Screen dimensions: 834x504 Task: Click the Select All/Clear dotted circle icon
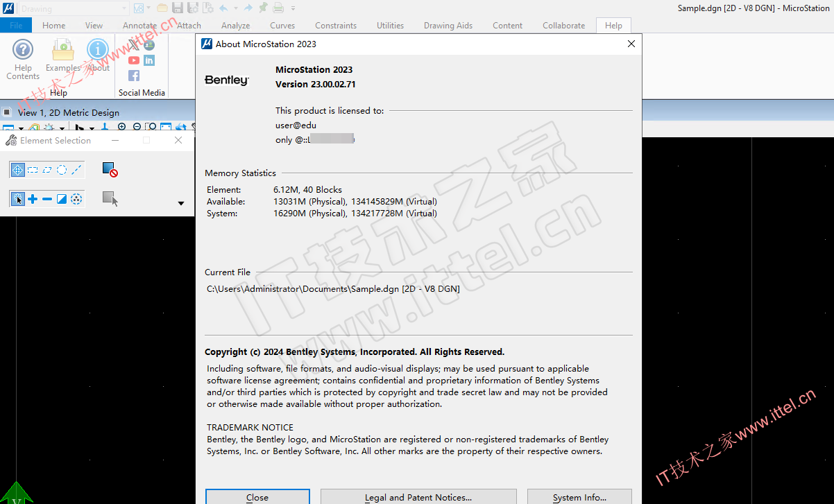point(76,199)
